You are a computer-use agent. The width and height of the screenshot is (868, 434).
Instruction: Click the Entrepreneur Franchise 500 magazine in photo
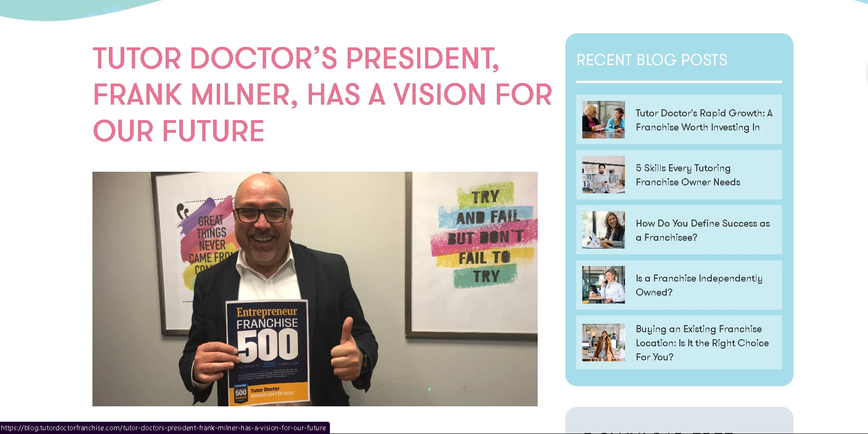coord(267,352)
